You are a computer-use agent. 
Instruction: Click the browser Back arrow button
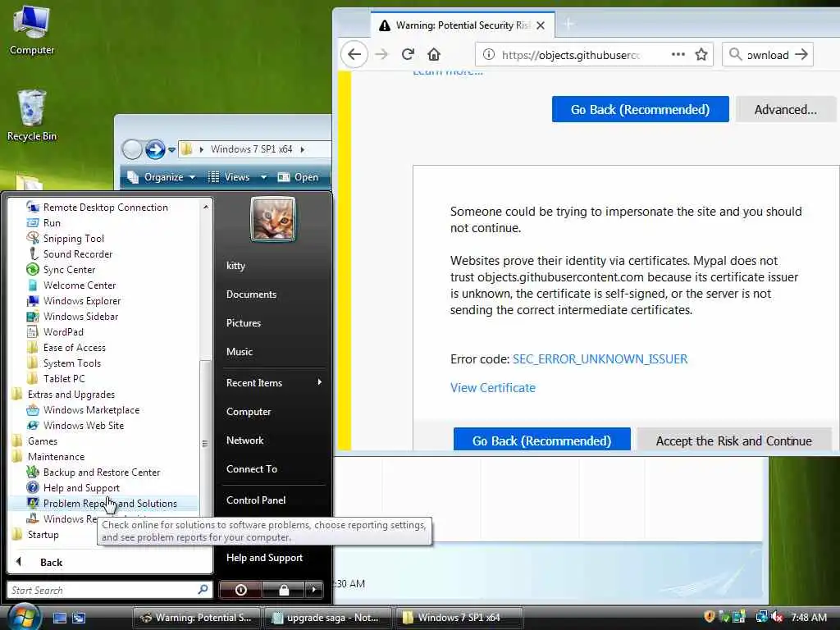[354, 54]
